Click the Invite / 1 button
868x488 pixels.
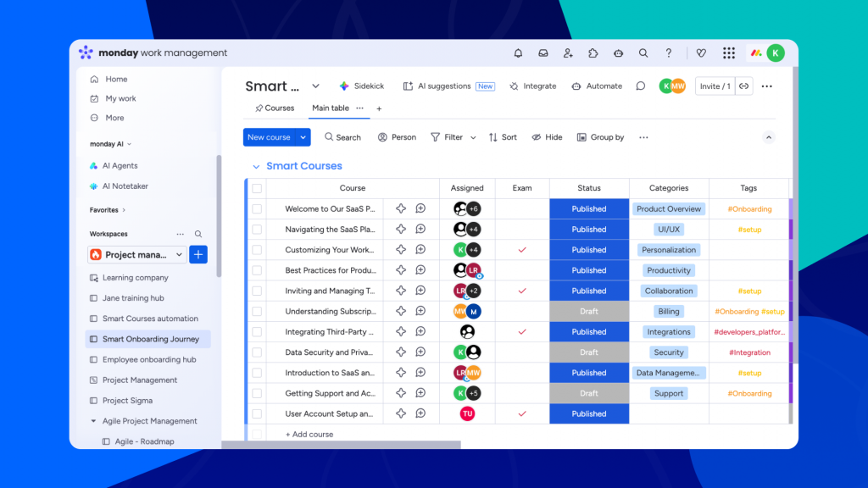click(x=715, y=86)
